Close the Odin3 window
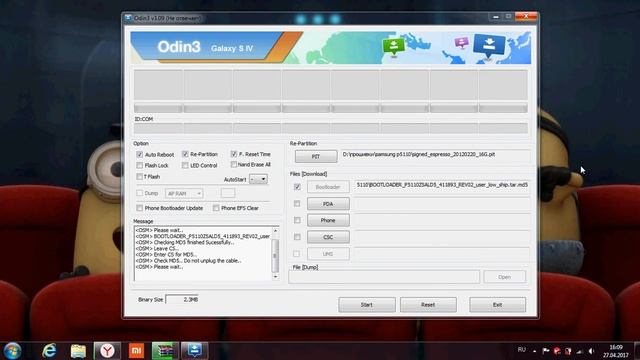This screenshot has height=360, width=640. [526, 16]
